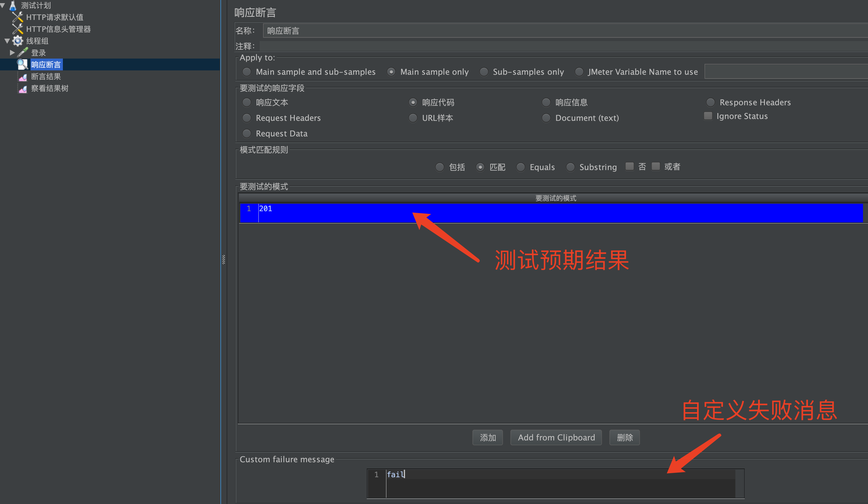Viewport: 868px width, 504px height.
Task: Click the 响应断言 magnifier icon
Action: click(x=22, y=64)
